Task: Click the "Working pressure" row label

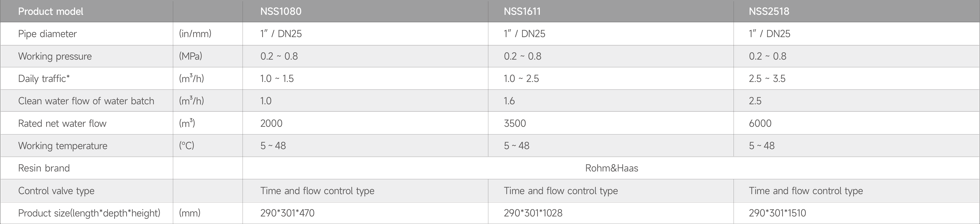Action: (55, 56)
